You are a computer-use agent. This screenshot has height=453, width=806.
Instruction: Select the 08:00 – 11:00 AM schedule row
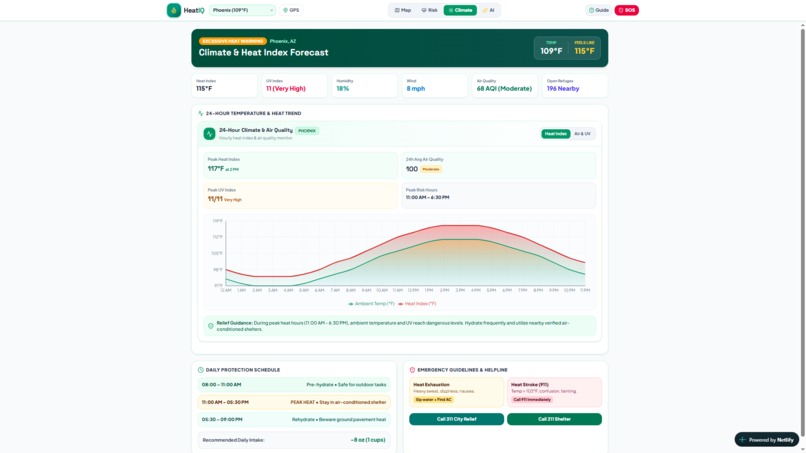(294, 385)
